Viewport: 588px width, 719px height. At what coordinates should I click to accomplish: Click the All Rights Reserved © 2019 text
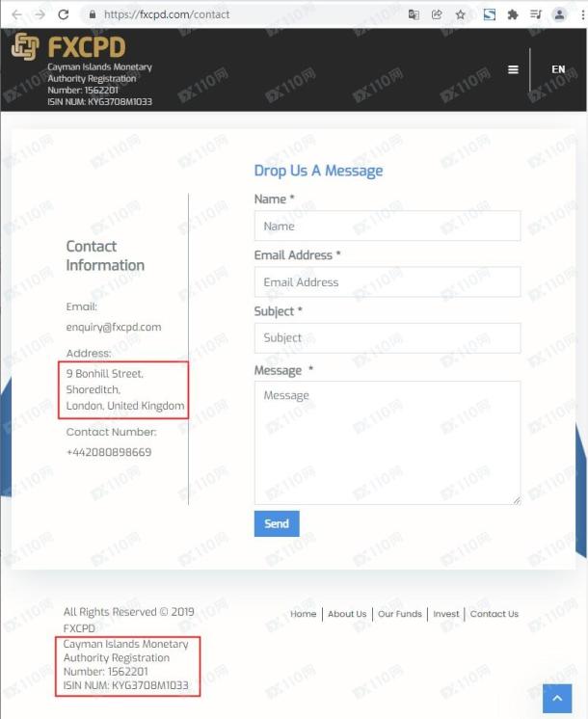[128, 612]
